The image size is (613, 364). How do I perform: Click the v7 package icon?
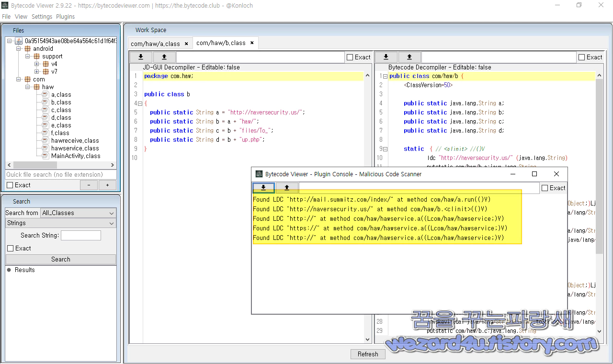(46, 72)
